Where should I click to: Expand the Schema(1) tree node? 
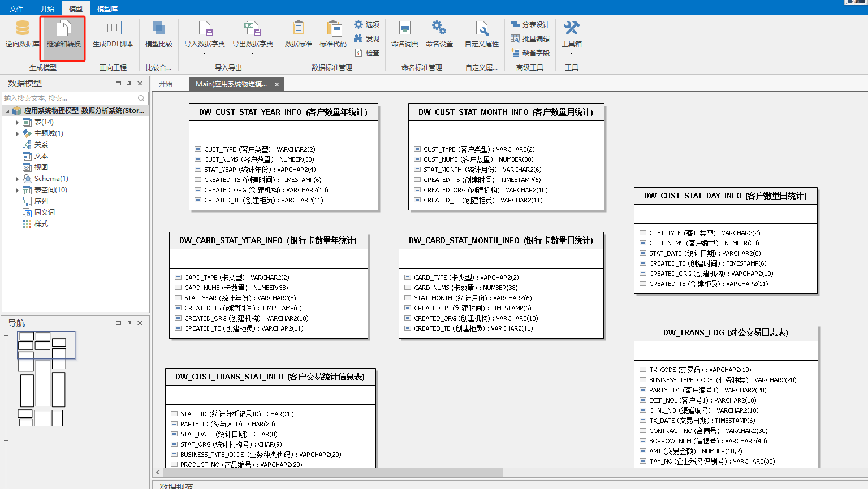pos(18,179)
